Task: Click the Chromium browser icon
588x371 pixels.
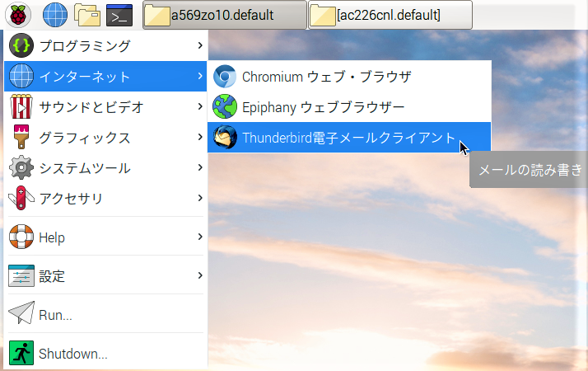Action: click(225, 76)
